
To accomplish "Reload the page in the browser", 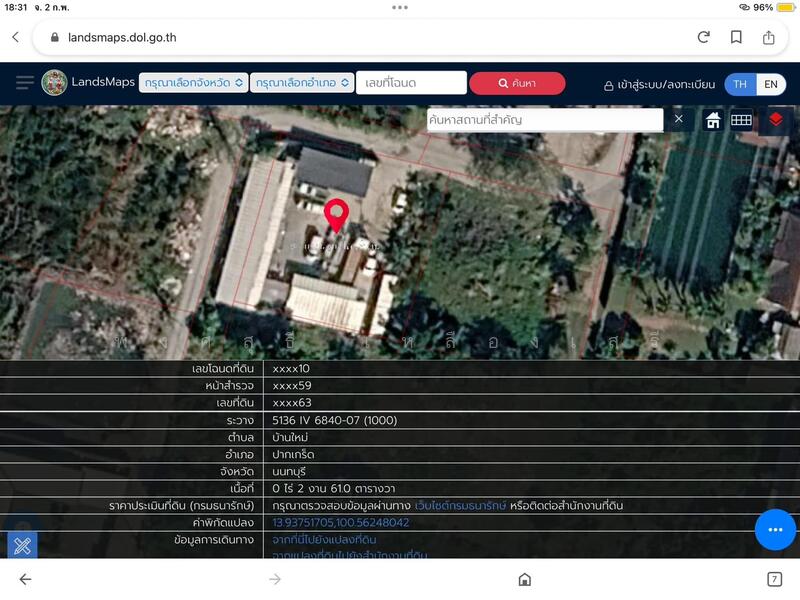I will (x=703, y=37).
